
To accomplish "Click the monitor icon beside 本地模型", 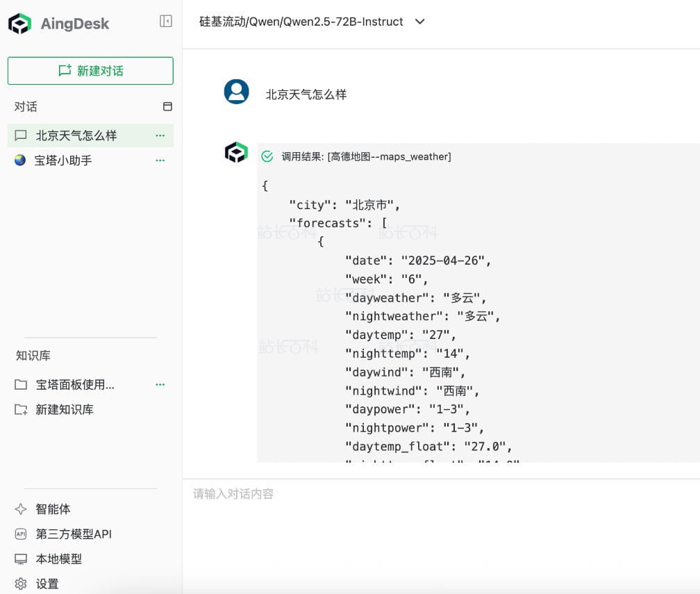I will (x=21, y=559).
